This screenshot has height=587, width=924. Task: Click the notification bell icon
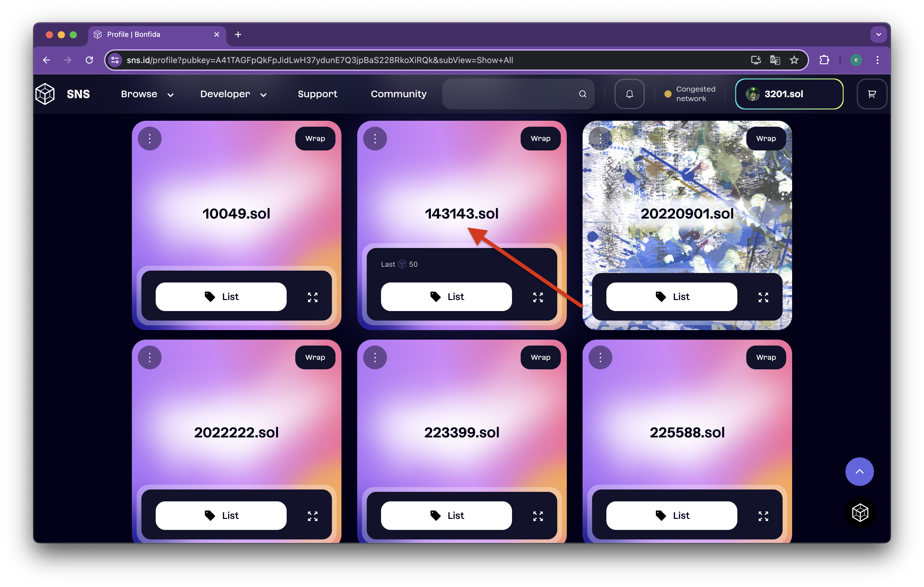tap(629, 94)
